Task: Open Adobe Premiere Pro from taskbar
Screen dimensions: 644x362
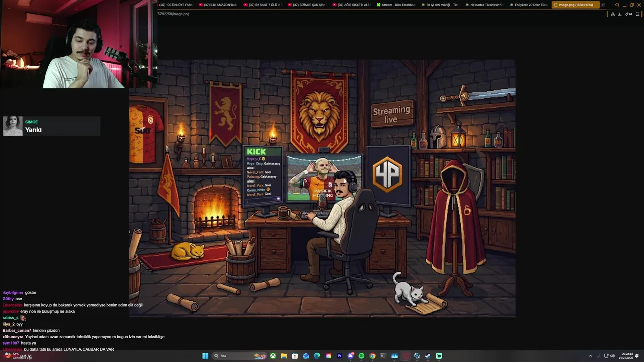Action: point(339,356)
